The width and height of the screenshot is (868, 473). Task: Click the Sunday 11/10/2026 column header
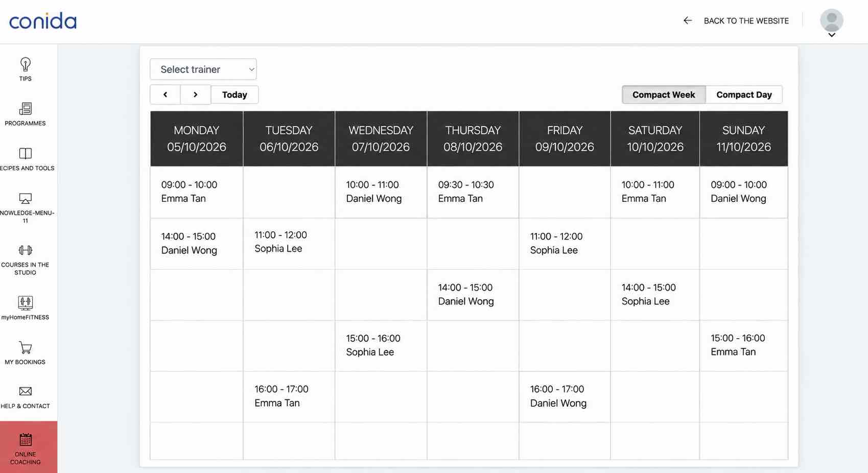coord(744,138)
